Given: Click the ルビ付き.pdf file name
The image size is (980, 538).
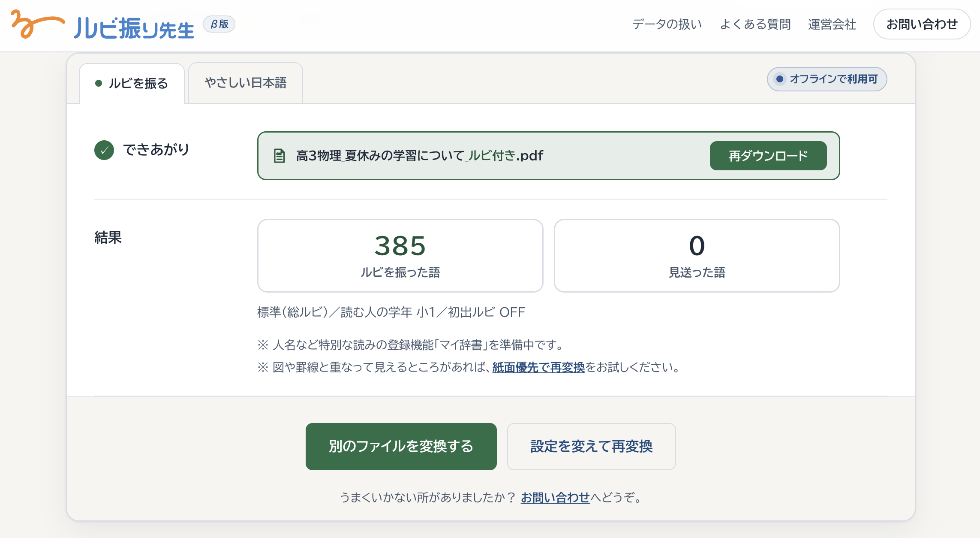Looking at the screenshot, I should pos(420,155).
